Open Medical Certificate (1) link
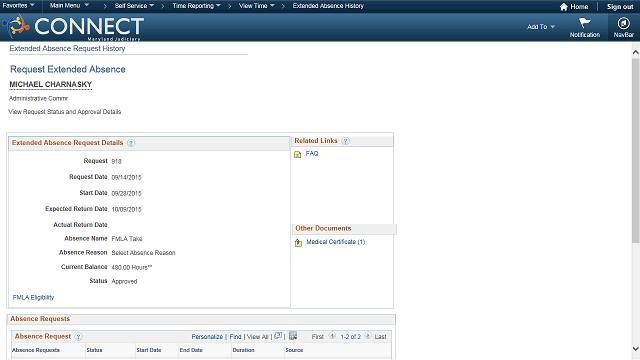This screenshot has height=360, width=640. tap(336, 242)
